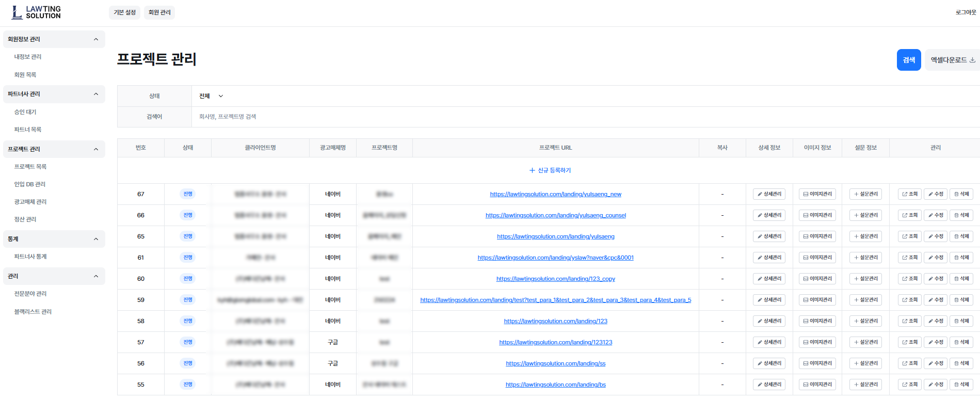
Task: Delete project 59 with 삭제 button
Action: (961, 300)
